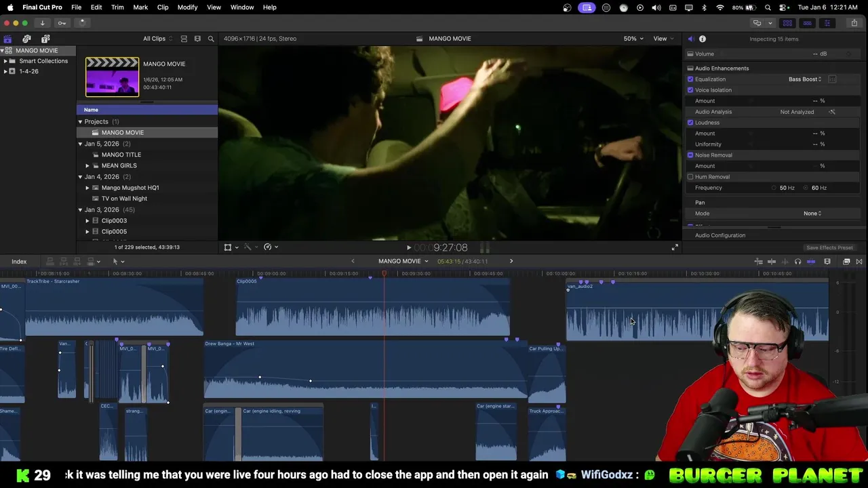
Task: Open the Photos and Audio sidebar
Action: 26,39
